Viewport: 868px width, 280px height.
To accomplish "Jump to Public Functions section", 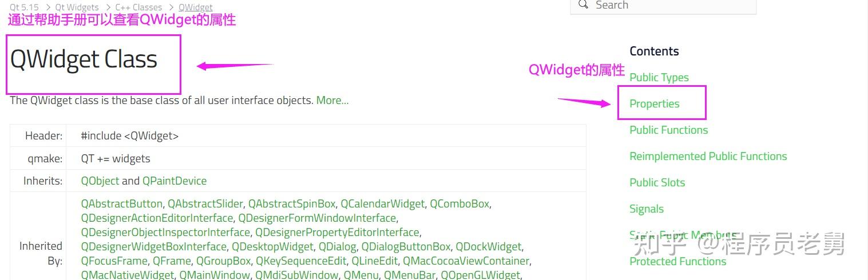I will coord(669,130).
